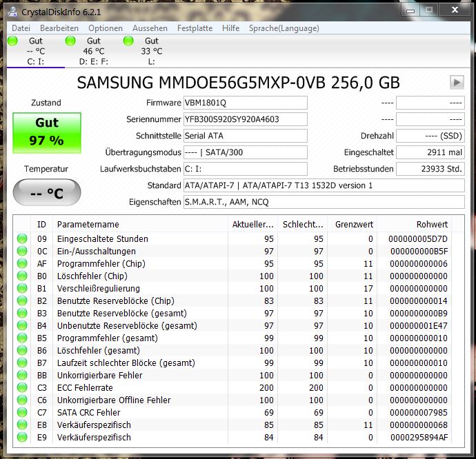Click status dot of Unkorrigierbare Offline Fehler row
This screenshot has height=459, width=476.
click(x=22, y=400)
